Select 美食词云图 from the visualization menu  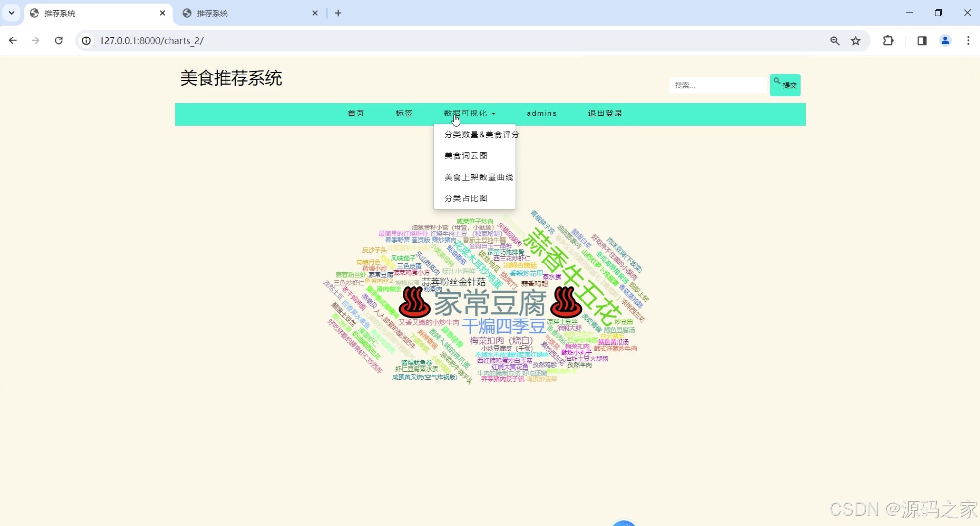click(x=465, y=155)
